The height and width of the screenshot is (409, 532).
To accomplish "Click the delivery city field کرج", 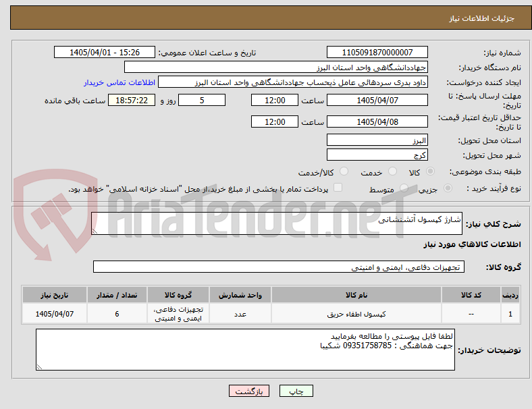I will coord(377,155).
